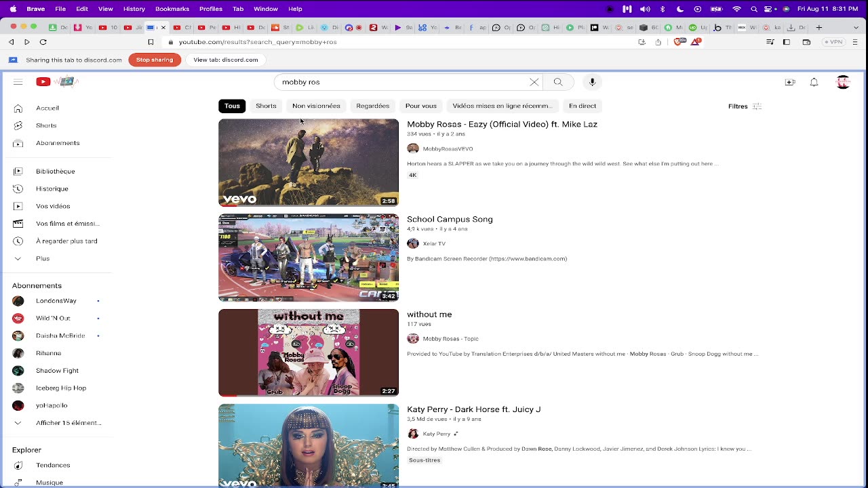This screenshot has width=868, height=488.
Task: Open Mobby Rosas - Topic channel
Action: point(451,339)
